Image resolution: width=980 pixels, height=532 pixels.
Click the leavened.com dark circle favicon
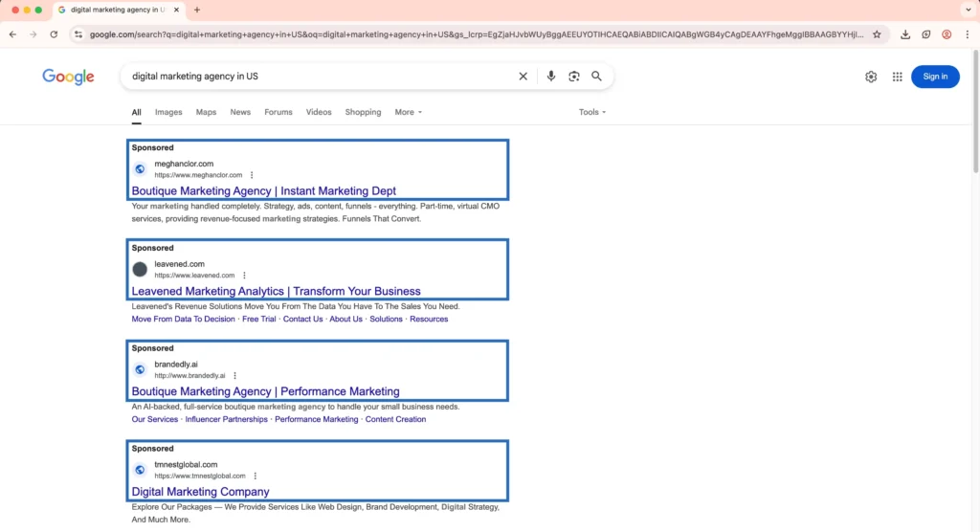click(x=140, y=270)
